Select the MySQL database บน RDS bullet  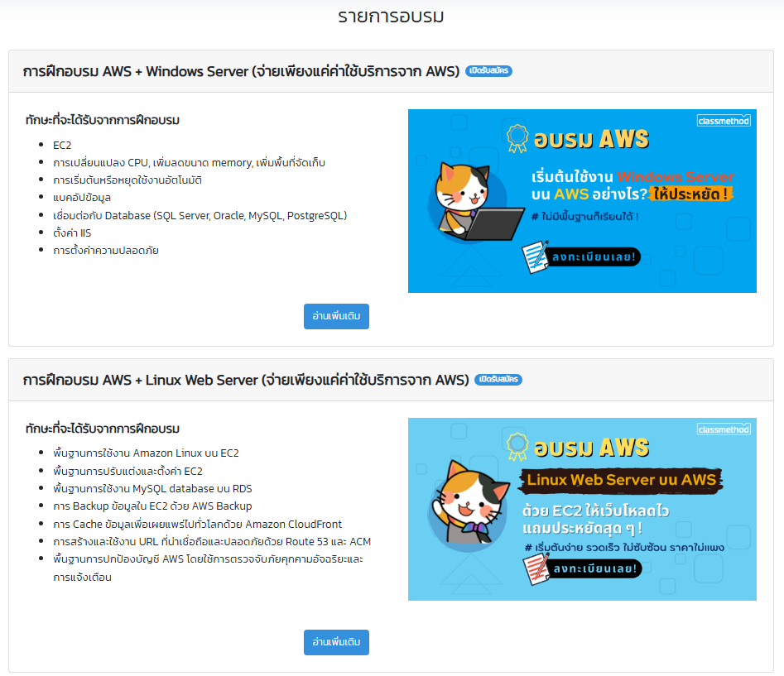pyautogui.click(x=152, y=489)
